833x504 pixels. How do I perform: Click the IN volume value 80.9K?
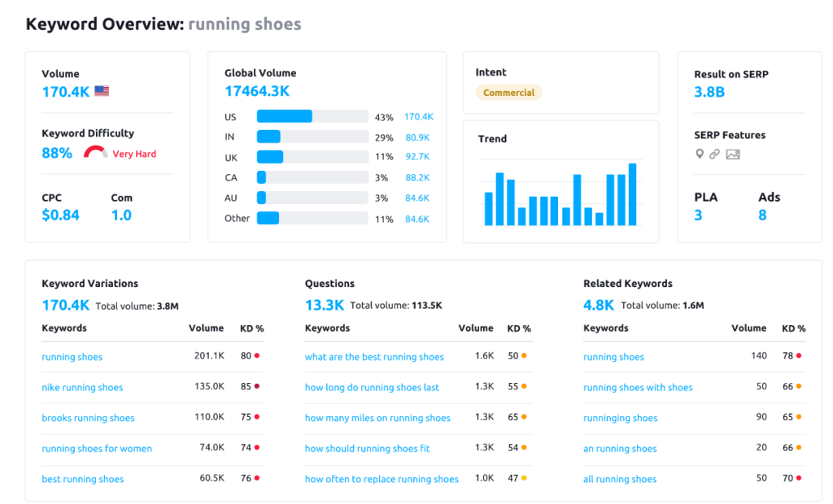click(417, 137)
